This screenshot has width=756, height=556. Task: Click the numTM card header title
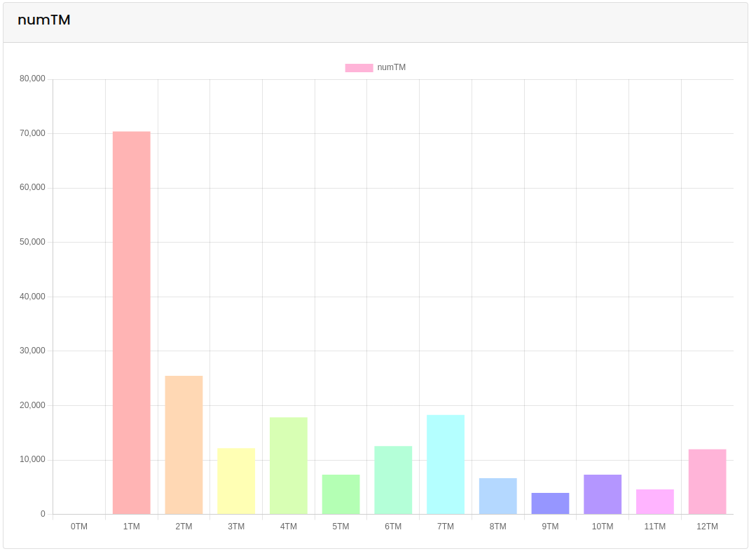(x=44, y=20)
